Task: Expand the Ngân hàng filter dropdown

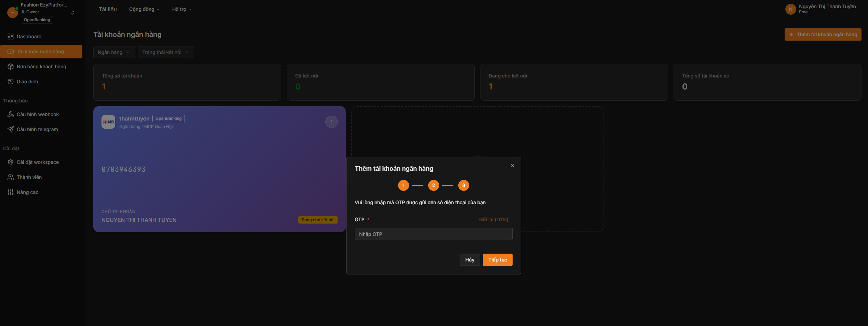Action: [x=114, y=52]
